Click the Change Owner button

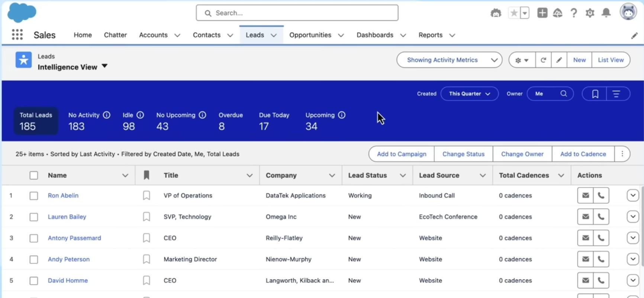tap(522, 154)
